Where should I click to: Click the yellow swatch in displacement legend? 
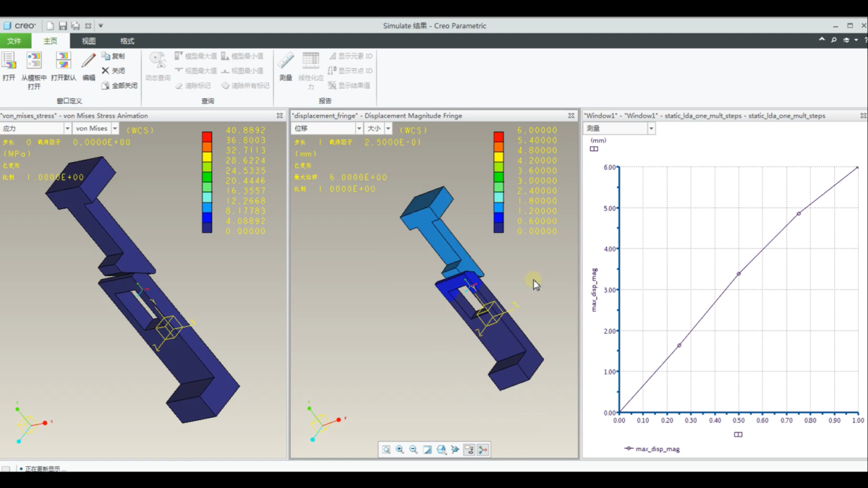[x=498, y=156]
